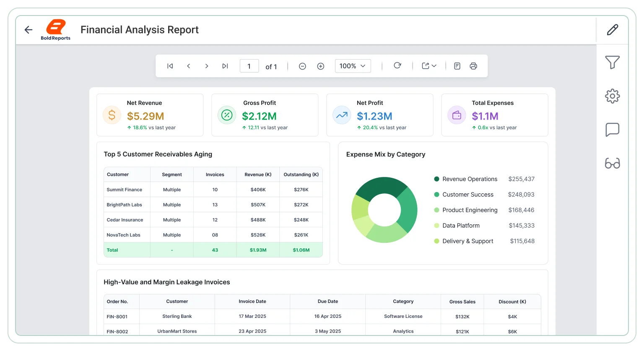
Task: Open the settings gear in the sidebar
Action: [x=613, y=96]
